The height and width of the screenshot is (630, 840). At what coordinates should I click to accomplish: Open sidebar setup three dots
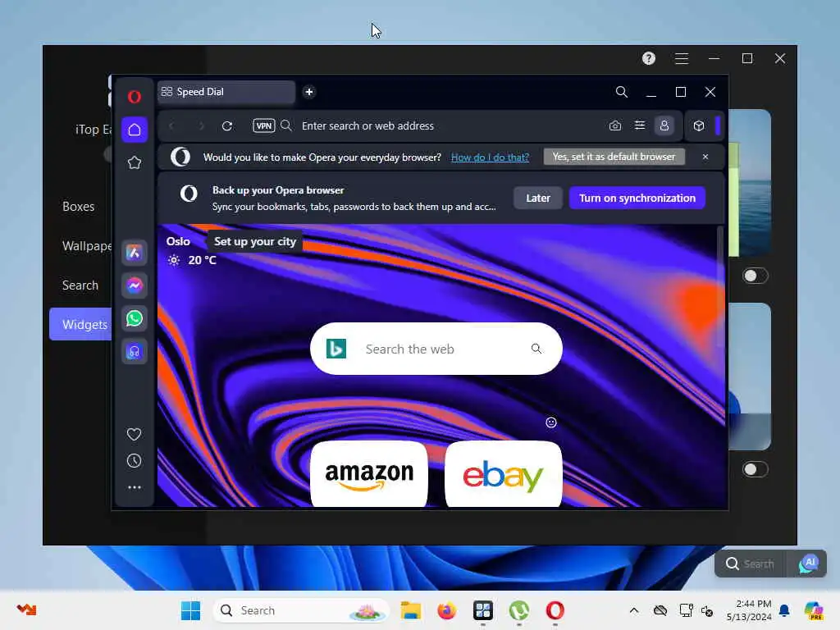(x=135, y=487)
